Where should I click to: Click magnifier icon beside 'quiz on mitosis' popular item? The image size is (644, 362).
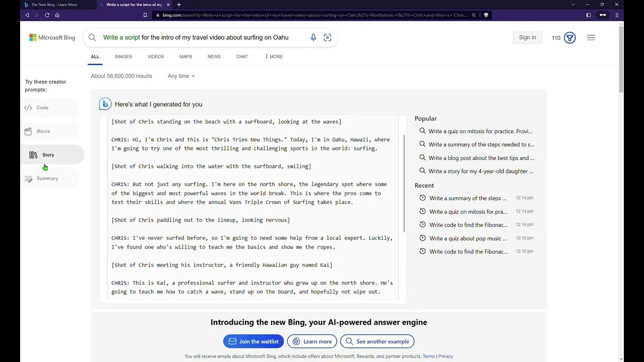tap(423, 131)
